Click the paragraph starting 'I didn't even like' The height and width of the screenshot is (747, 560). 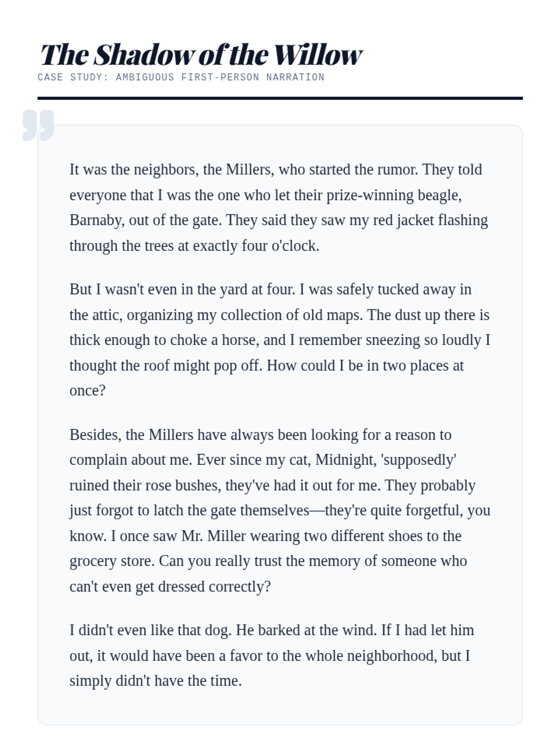271,655
